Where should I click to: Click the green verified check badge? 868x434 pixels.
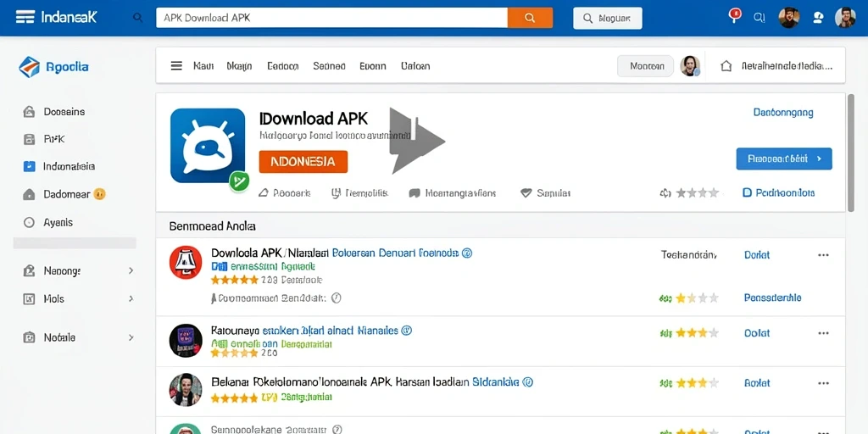point(239,181)
